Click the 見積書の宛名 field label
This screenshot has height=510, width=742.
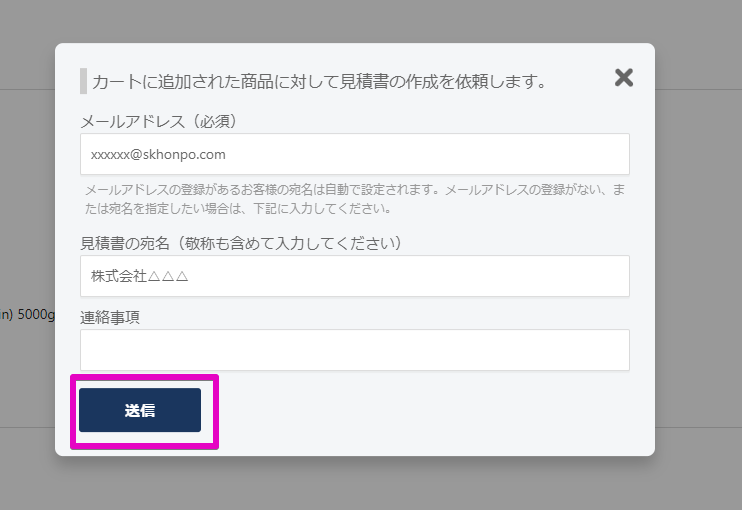[x=241, y=243]
